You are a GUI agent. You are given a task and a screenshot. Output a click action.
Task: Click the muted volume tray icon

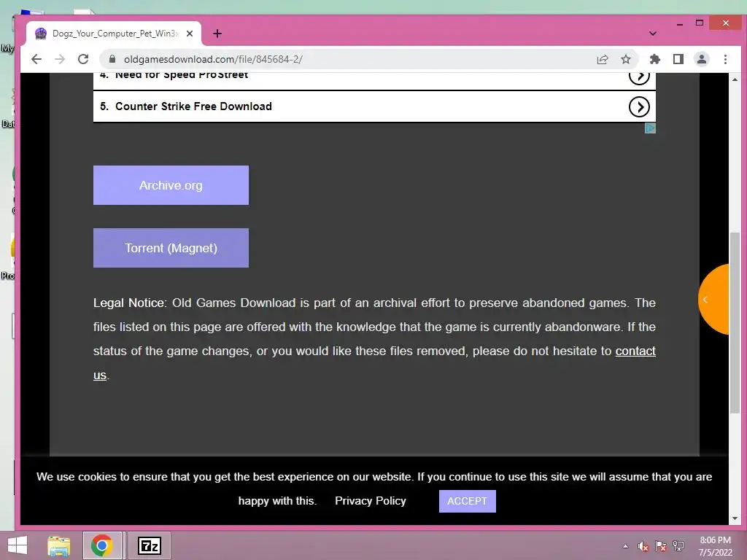tap(643, 546)
